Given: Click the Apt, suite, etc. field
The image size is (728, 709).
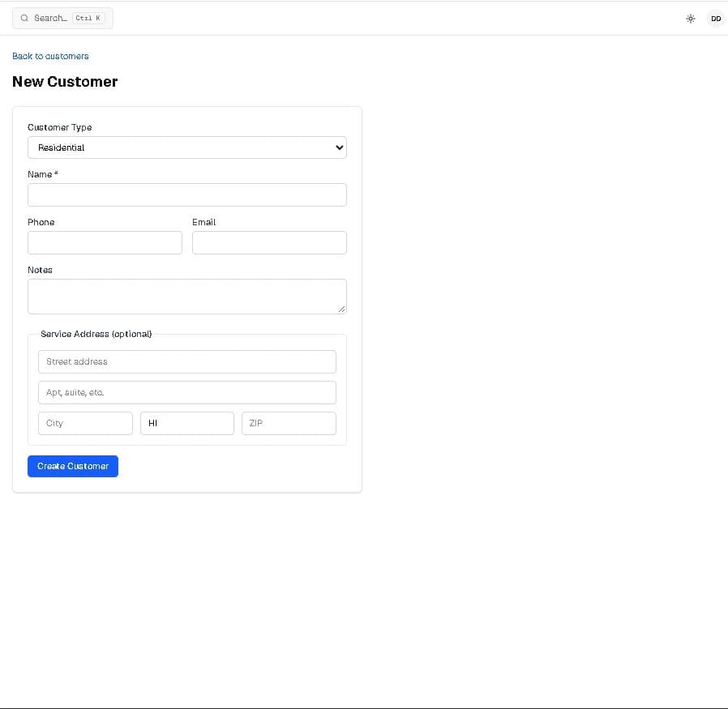Looking at the screenshot, I should click(187, 392).
